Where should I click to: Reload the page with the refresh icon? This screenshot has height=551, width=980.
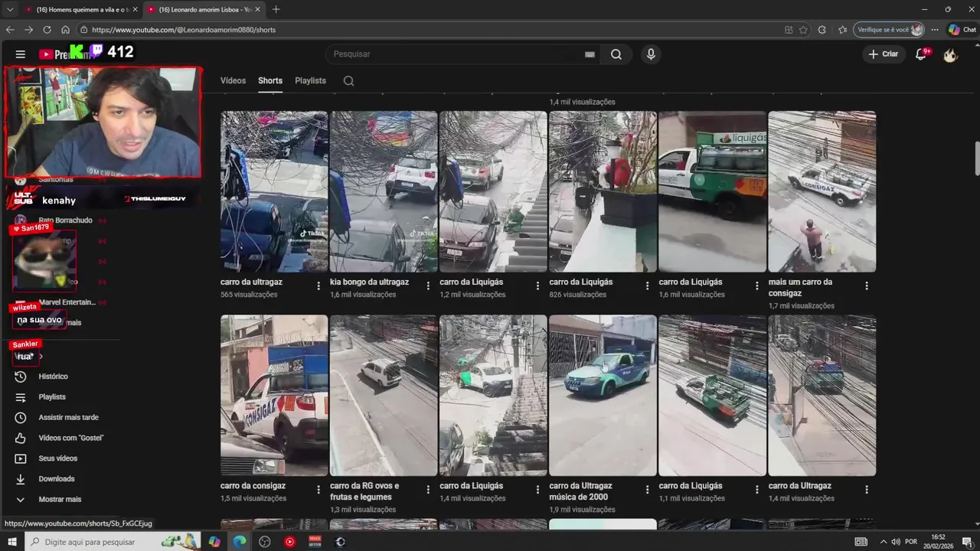click(47, 30)
